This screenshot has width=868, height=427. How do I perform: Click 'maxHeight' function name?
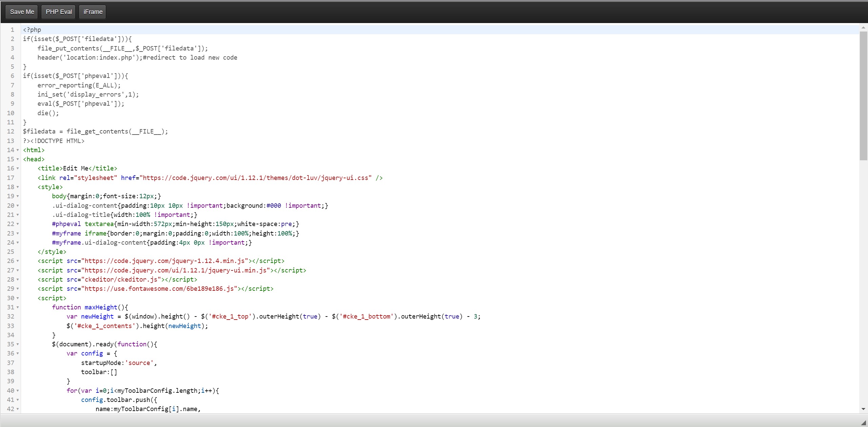101,307
